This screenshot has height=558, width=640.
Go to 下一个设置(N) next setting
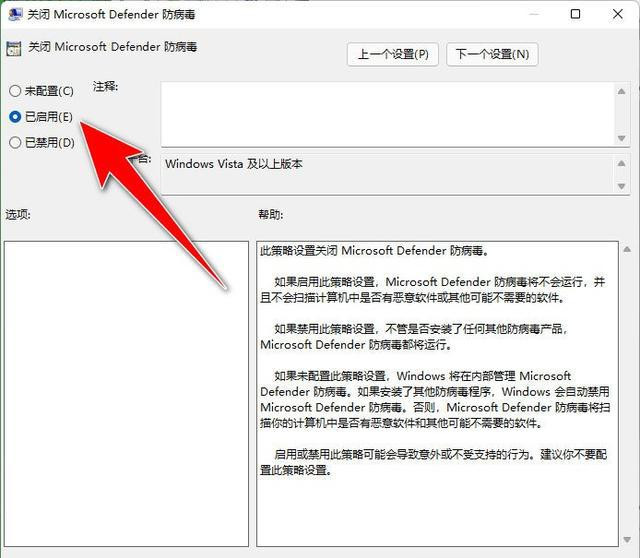(x=492, y=54)
